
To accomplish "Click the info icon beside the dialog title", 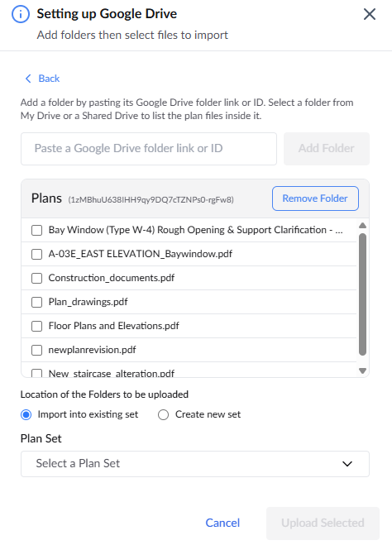I will (21, 14).
